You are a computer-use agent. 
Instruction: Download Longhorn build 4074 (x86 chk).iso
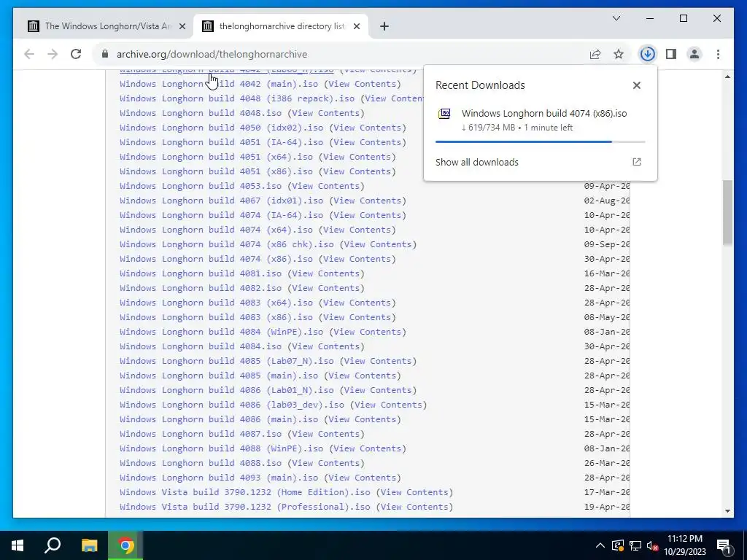pos(227,244)
